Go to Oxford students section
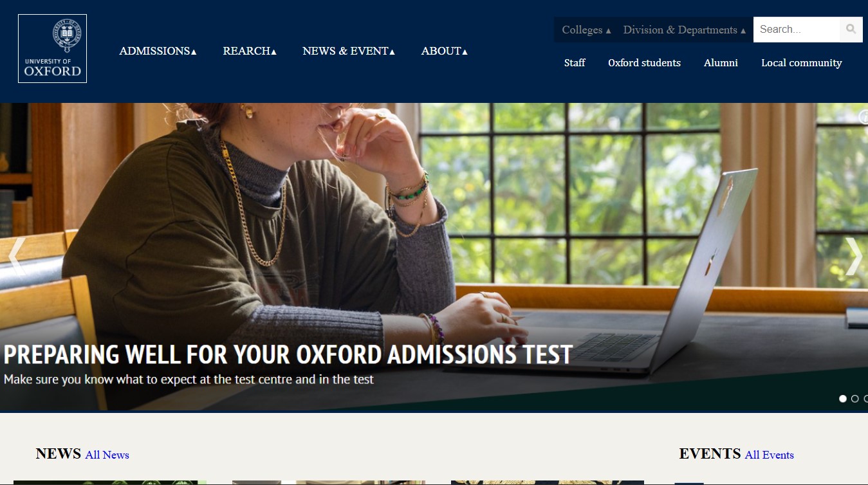 tap(644, 63)
